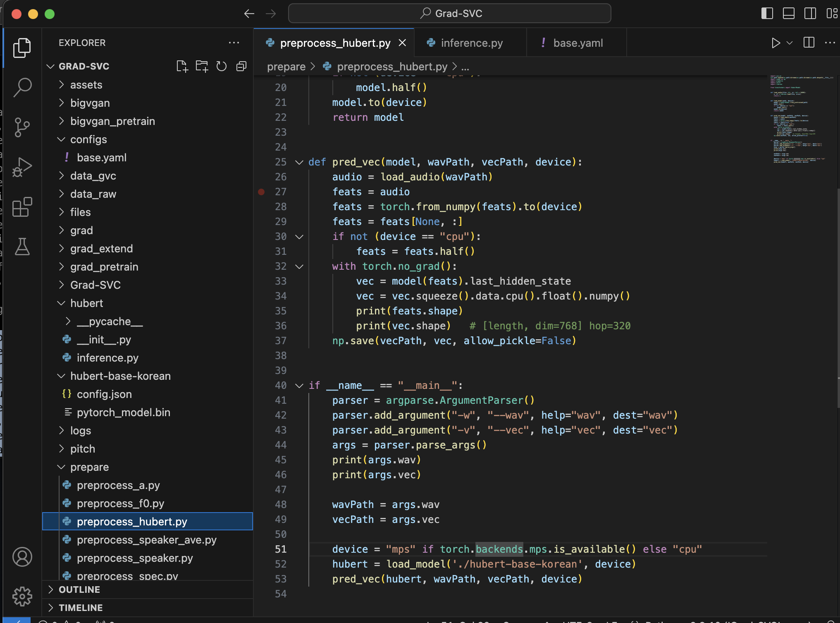Open config.json file
This screenshot has width=840, height=623.
click(148, 394)
